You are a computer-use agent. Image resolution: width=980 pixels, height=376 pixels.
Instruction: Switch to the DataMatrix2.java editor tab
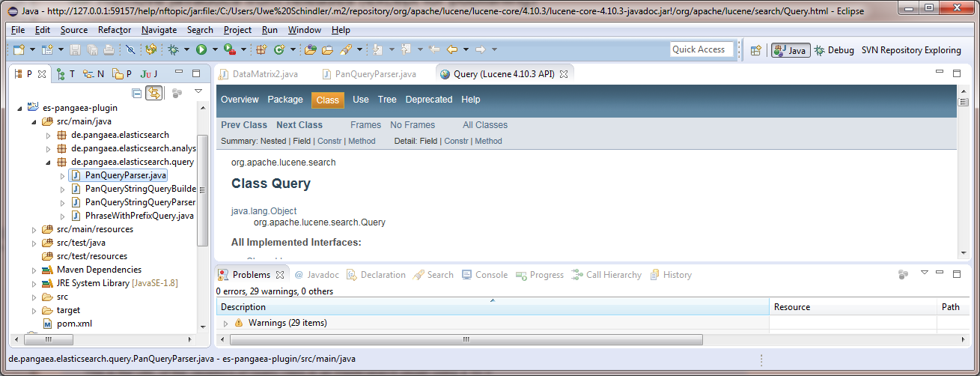[x=258, y=74]
